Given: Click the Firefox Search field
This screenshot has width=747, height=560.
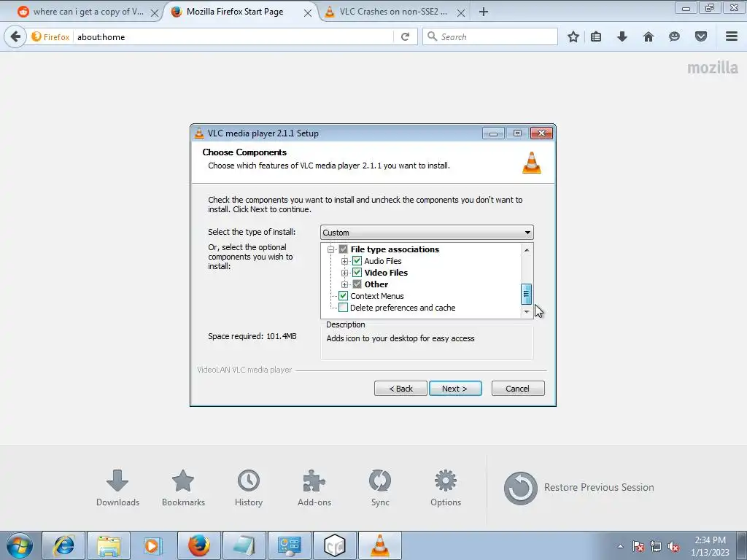Looking at the screenshot, I should tap(490, 36).
